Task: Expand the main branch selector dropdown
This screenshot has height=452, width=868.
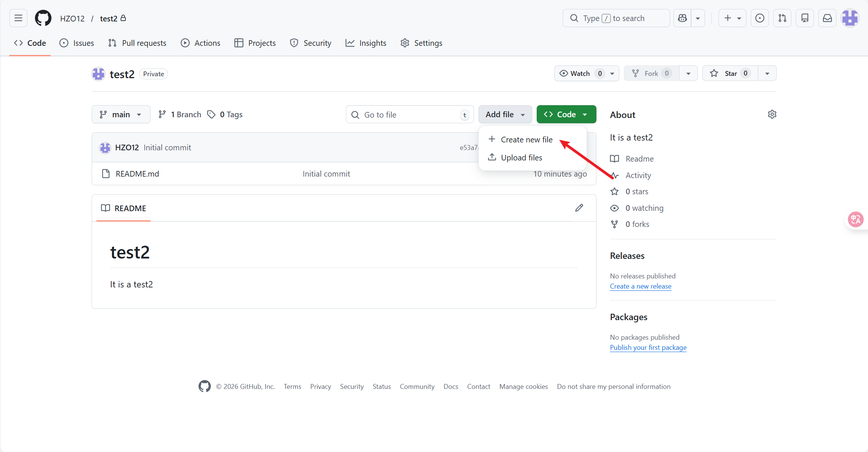Action: point(121,114)
